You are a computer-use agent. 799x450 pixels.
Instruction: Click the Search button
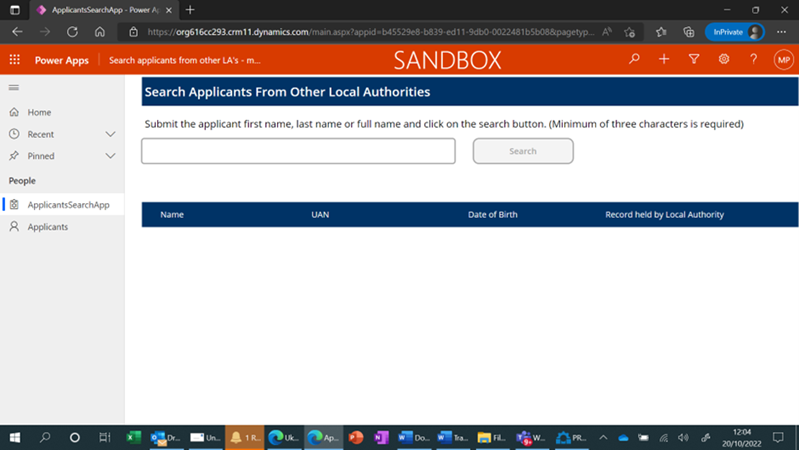(x=523, y=151)
